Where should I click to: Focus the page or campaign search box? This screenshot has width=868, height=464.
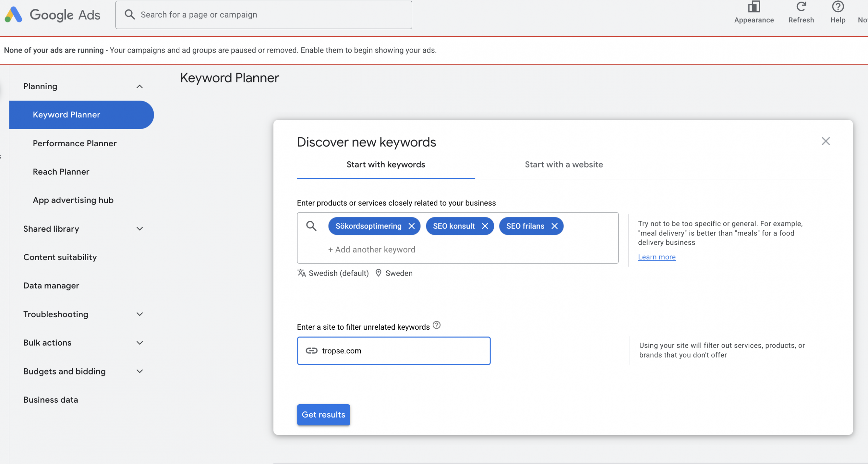click(x=264, y=15)
